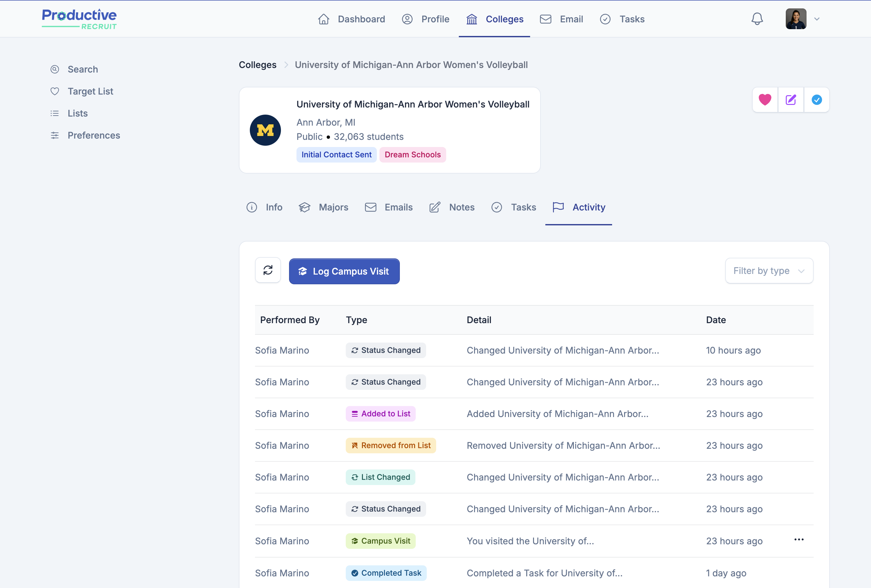The height and width of the screenshot is (588, 871).
Task: Click the refresh activity icon button
Action: 268,270
